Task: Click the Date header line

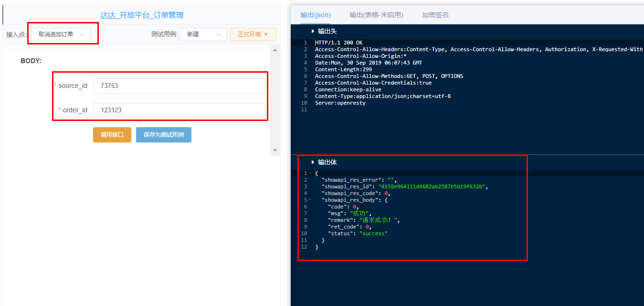Action: 369,63
